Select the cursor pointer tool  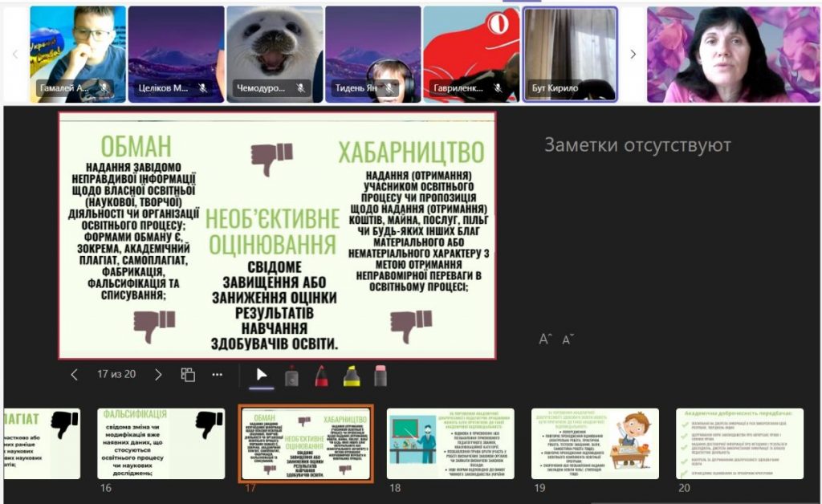coord(261,375)
